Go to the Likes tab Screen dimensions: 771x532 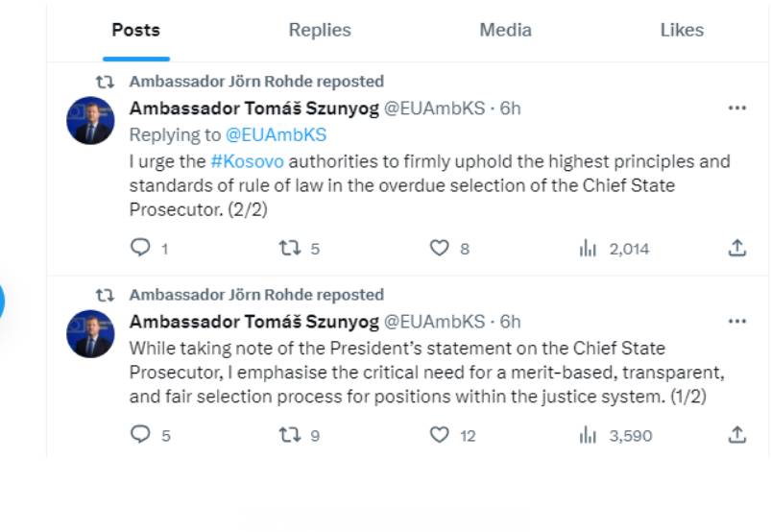(682, 30)
